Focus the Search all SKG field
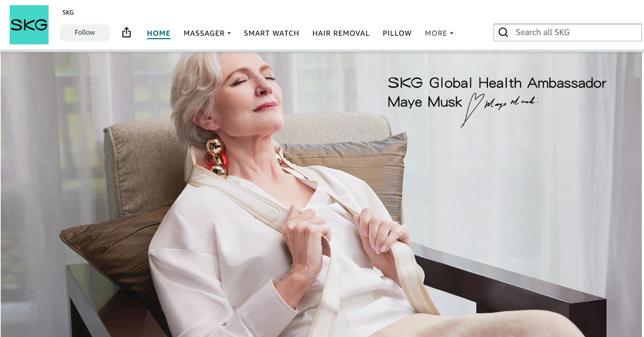 [568, 32]
